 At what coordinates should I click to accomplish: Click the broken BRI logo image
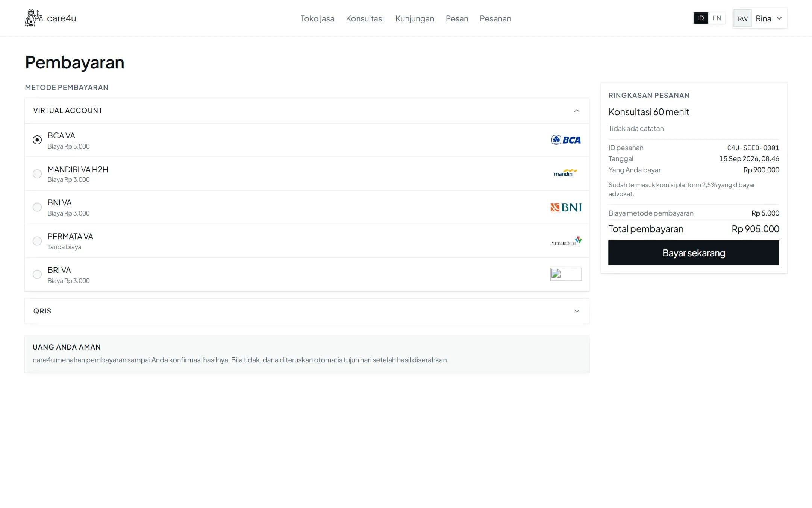(566, 274)
